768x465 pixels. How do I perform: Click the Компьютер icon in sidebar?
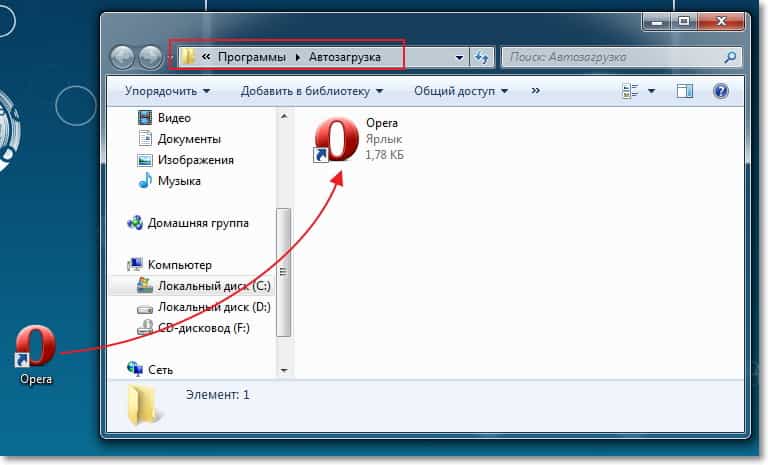click(135, 265)
